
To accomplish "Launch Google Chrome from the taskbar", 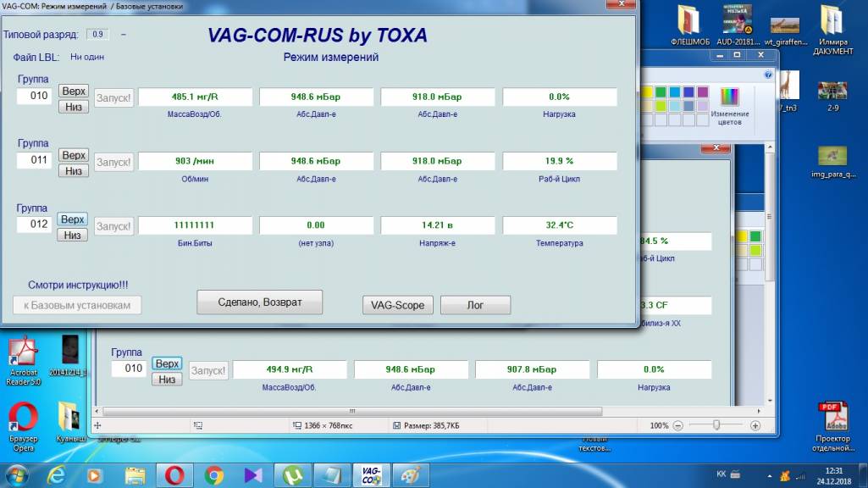I will click(x=215, y=474).
